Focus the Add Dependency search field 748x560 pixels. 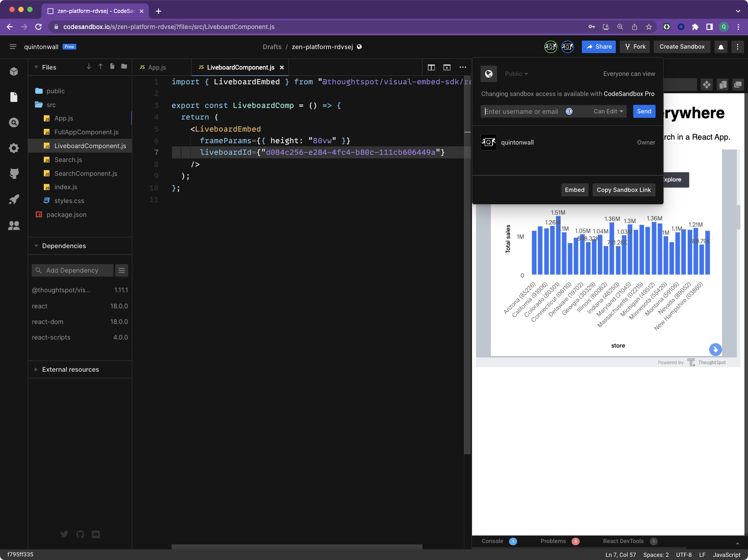pyautogui.click(x=72, y=270)
